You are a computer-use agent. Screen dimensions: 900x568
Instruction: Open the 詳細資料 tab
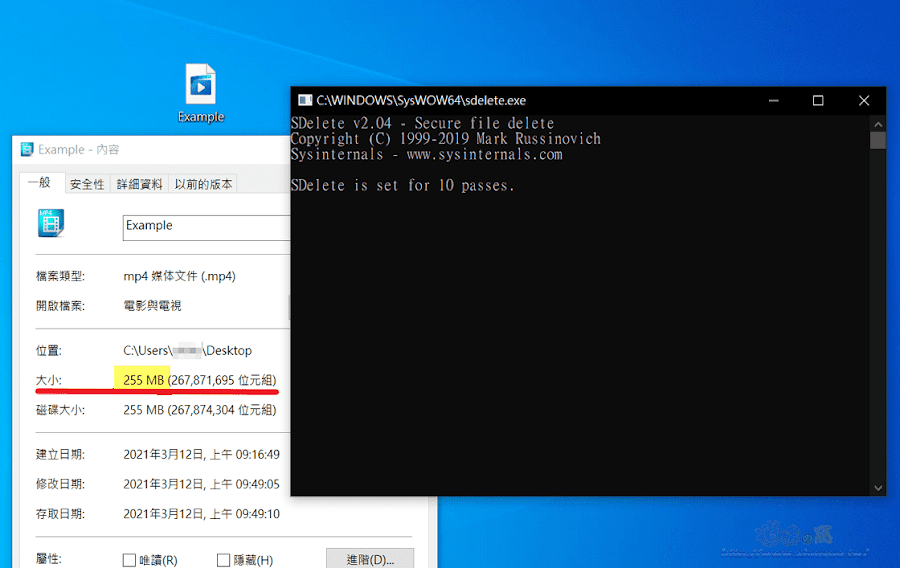[139, 184]
